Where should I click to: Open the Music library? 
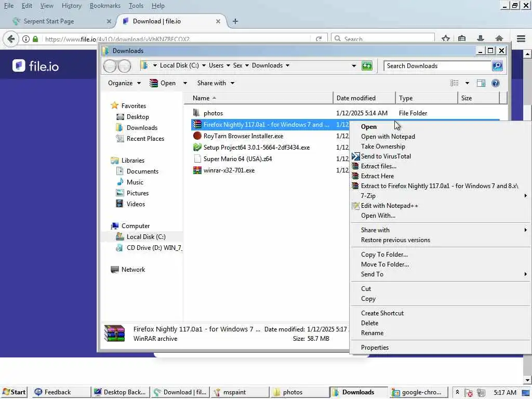(x=135, y=182)
